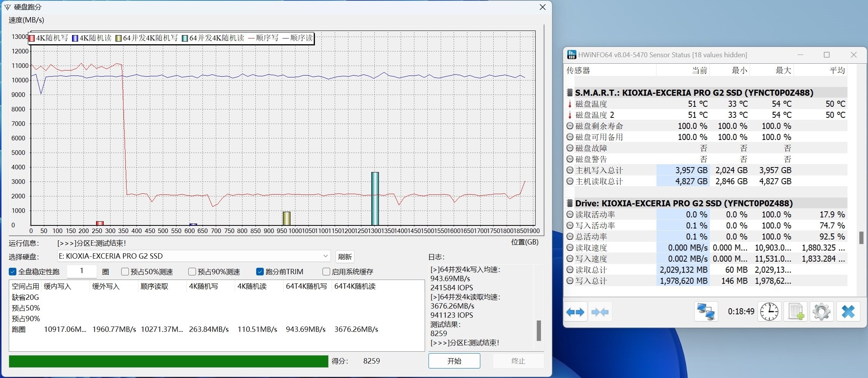Enable the 预占50%测速 checkbox
This screenshot has height=378, width=868.
click(x=125, y=272)
